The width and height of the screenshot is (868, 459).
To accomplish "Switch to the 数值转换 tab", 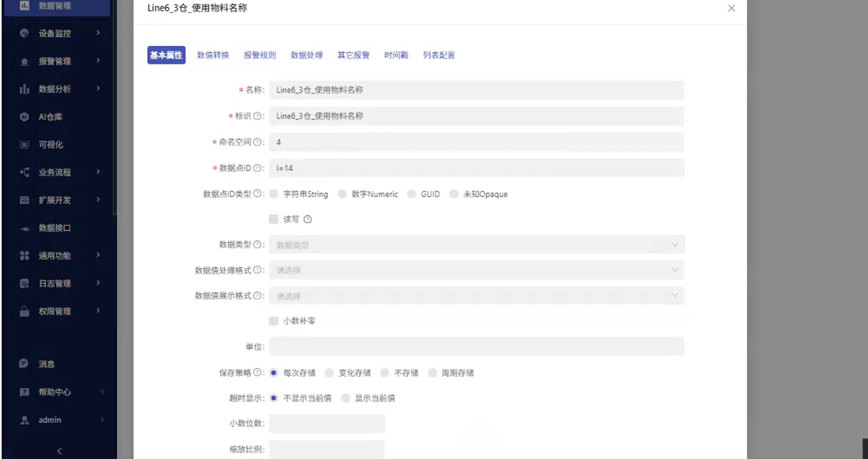I will tap(213, 55).
